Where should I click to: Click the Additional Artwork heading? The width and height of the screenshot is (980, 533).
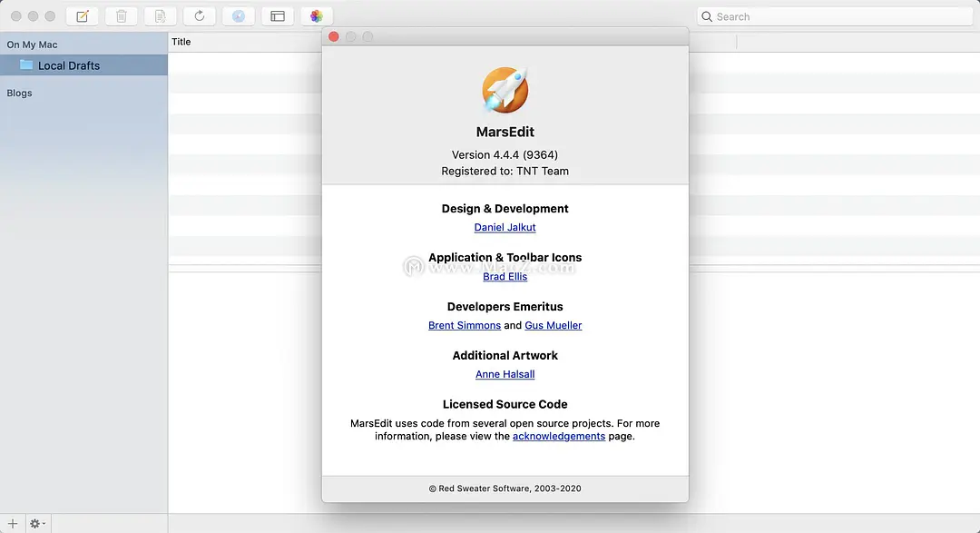(505, 355)
